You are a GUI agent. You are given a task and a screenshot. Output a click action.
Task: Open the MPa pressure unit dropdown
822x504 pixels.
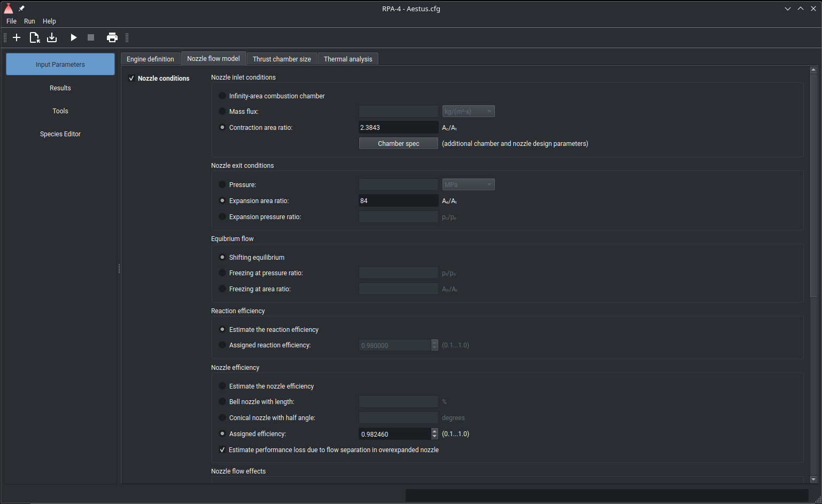[x=468, y=185]
